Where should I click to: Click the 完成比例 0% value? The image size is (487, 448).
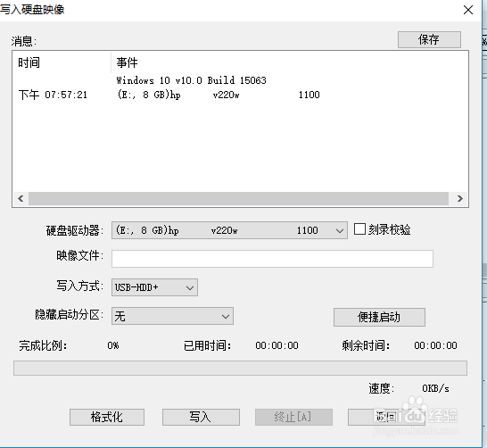pyautogui.click(x=113, y=345)
